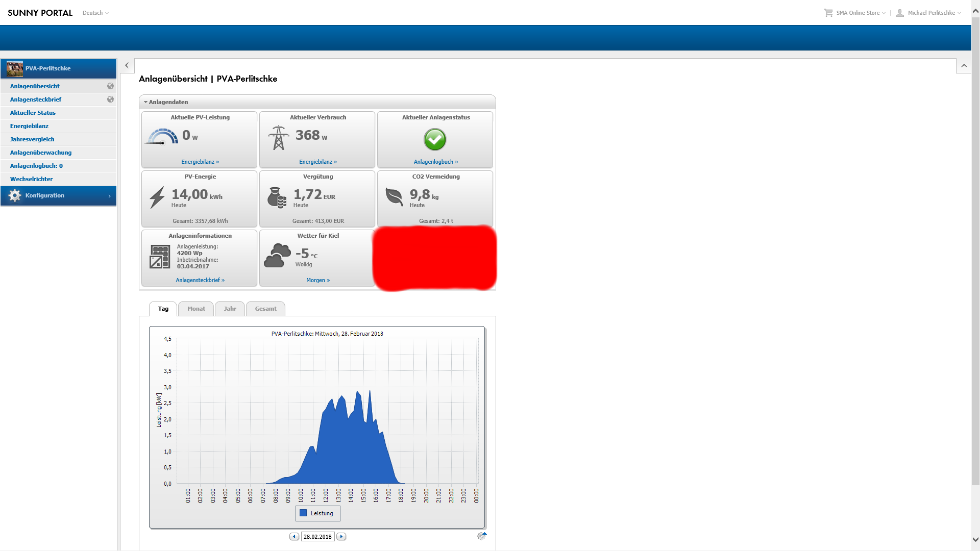This screenshot has height=551, width=980.
Task: Click the 28.02.2018 date input field
Action: 317,537
